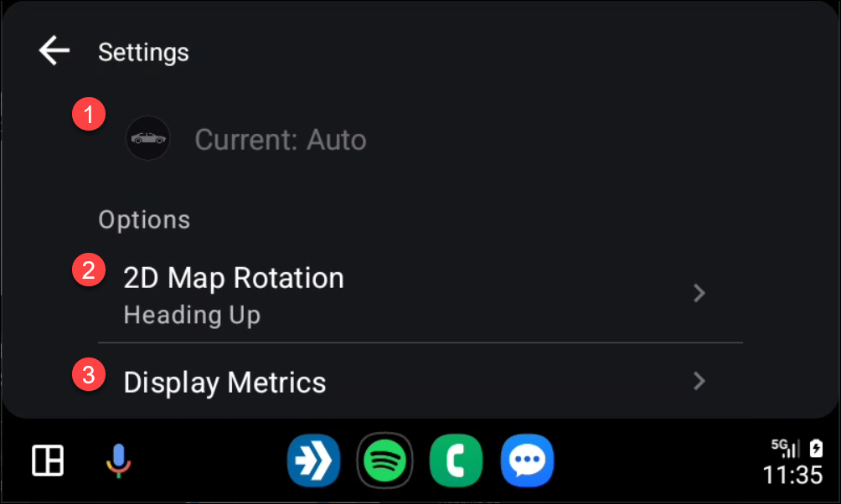Tap the "Heading Up" subtitle text

tap(192, 316)
